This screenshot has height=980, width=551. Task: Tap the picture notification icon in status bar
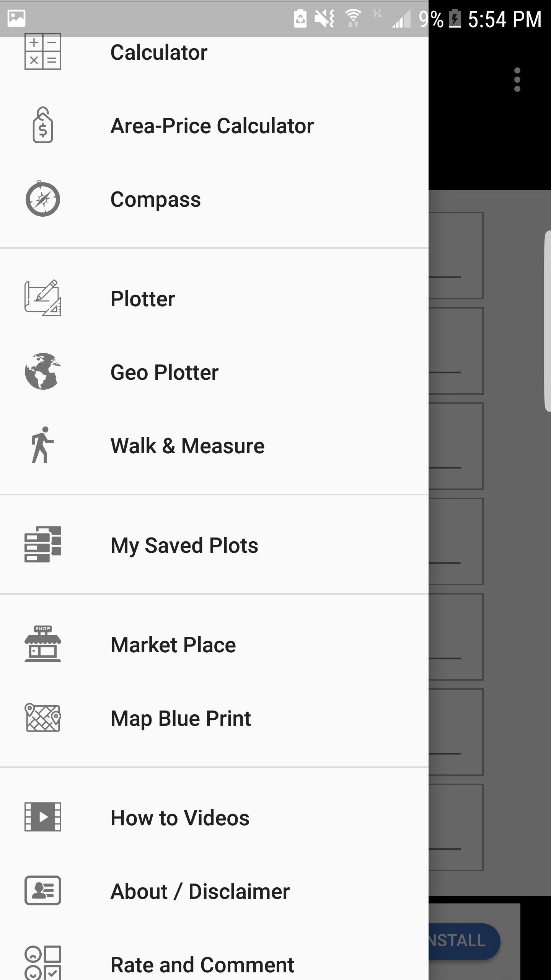[16, 18]
